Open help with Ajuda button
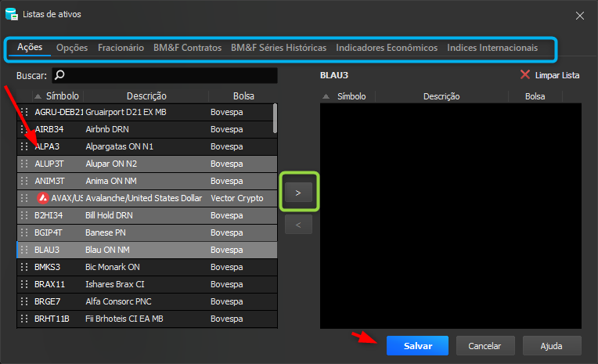The width and height of the screenshot is (598, 364). coord(552,346)
